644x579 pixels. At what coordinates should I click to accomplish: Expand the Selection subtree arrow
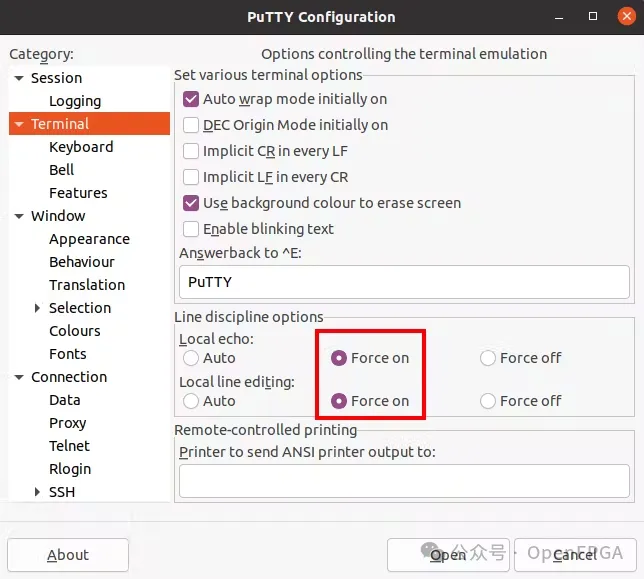37,308
